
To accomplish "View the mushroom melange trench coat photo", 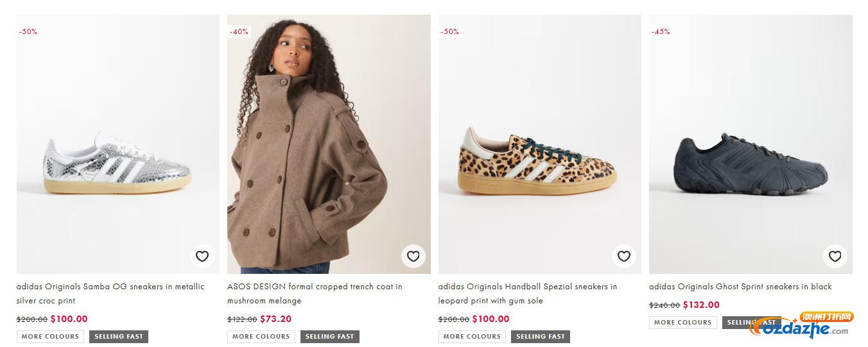I will tap(329, 144).
